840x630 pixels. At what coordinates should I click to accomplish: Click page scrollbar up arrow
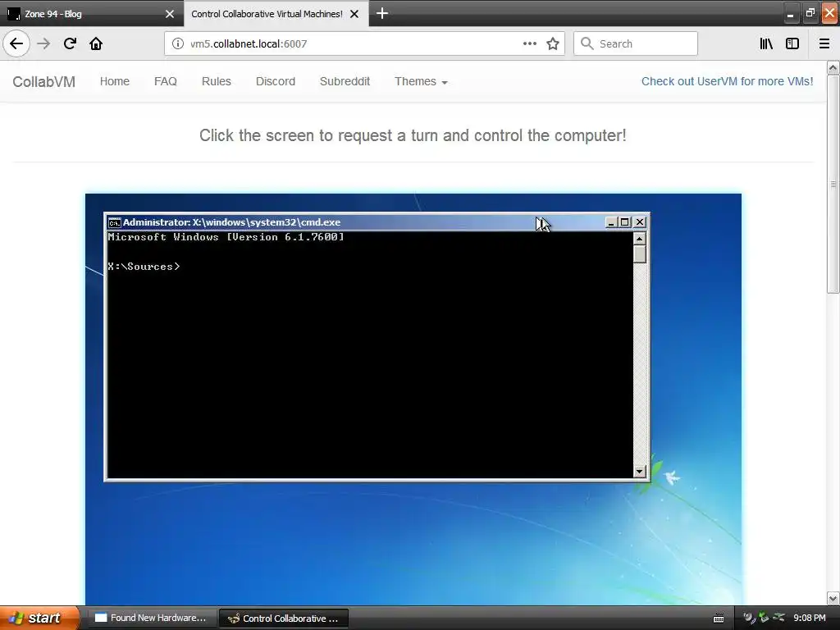[833, 67]
